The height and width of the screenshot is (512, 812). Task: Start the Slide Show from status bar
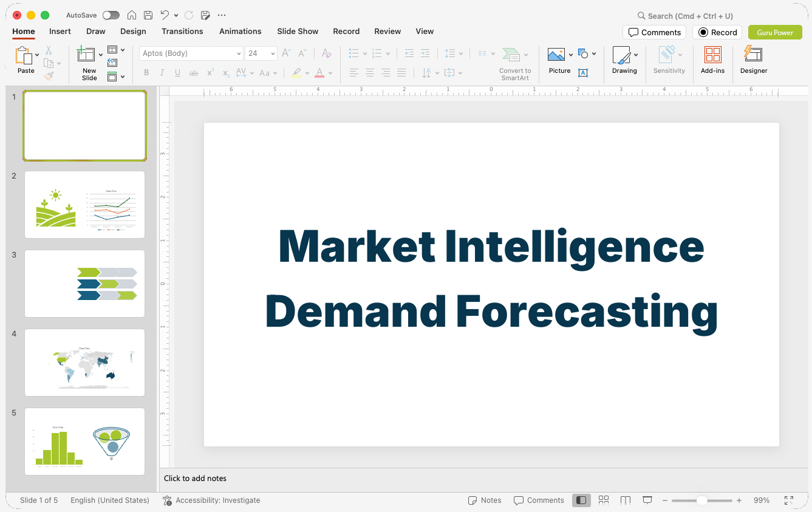(x=647, y=500)
